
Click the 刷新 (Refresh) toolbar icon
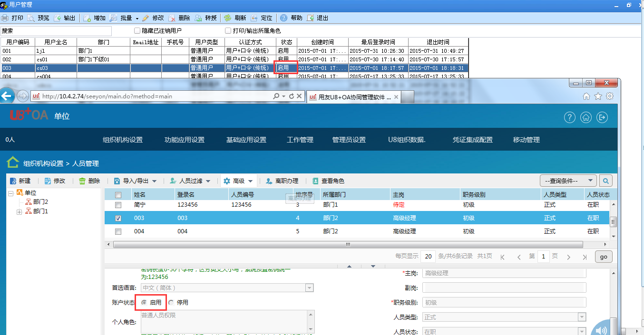click(228, 18)
